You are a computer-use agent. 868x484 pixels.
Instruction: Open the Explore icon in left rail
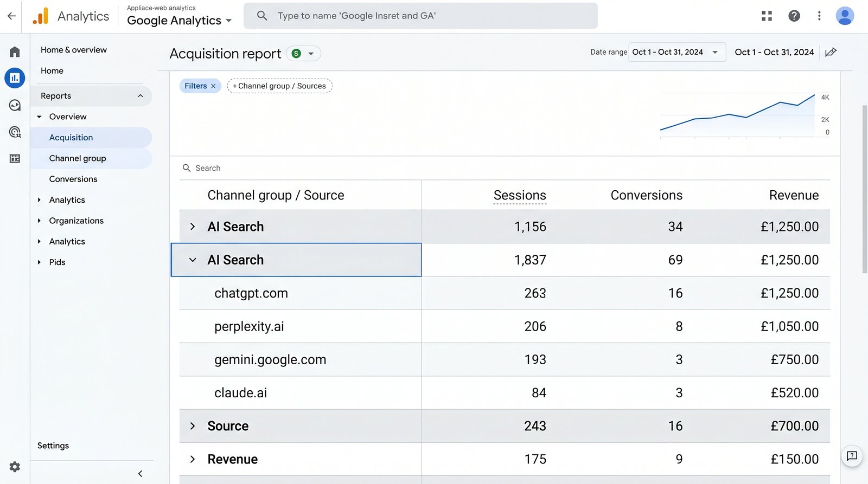[x=15, y=105]
